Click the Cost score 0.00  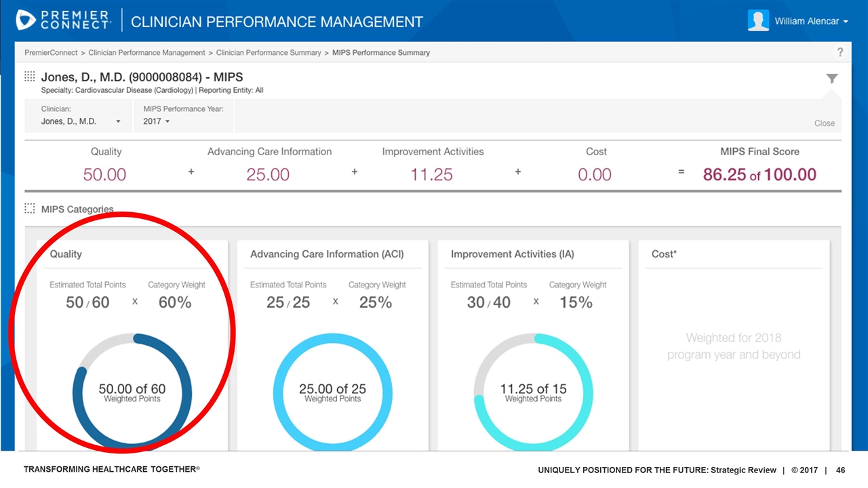pos(595,174)
